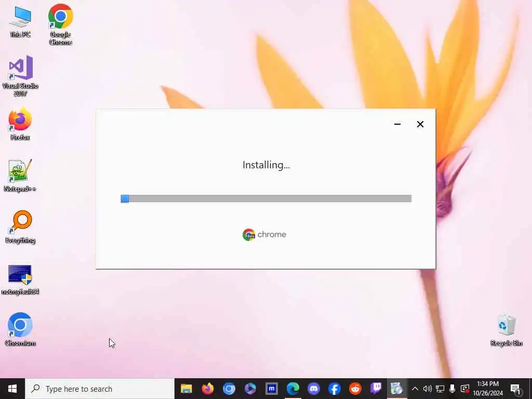Open the notification action center

[x=516, y=389]
